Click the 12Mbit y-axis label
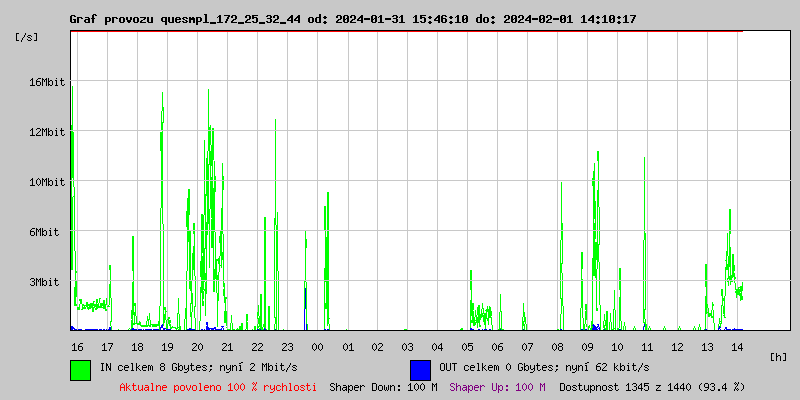800x400 pixels. click(x=46, y=132)
